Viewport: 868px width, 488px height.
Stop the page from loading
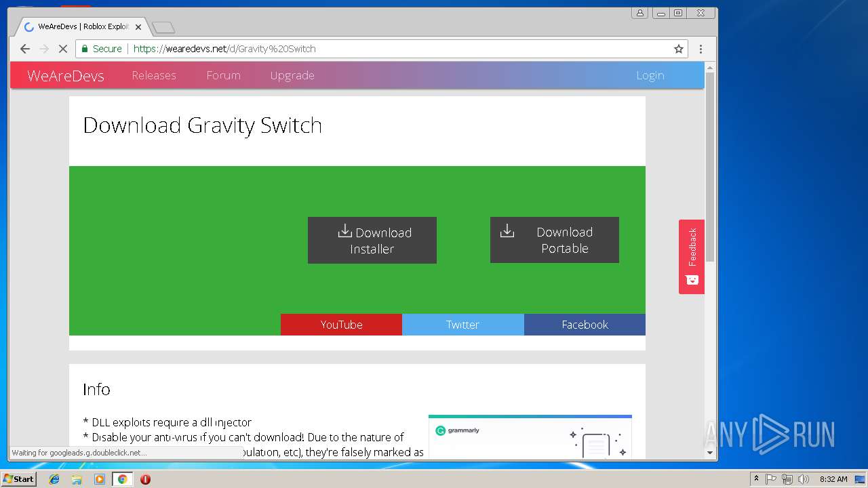tap(62, 49)
